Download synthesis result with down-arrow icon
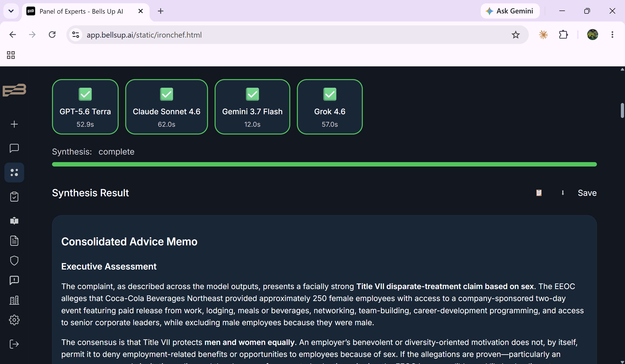Image resolution: width=625 pixels, height=364 pixels. coord(563,193)
